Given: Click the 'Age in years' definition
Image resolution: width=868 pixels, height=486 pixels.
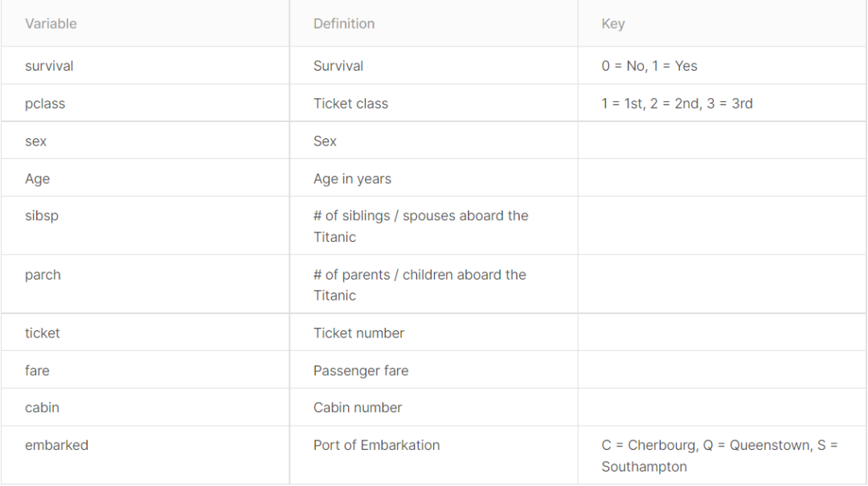Looking at the screenshot, I should pyautogui.click(x=352, y=179).
